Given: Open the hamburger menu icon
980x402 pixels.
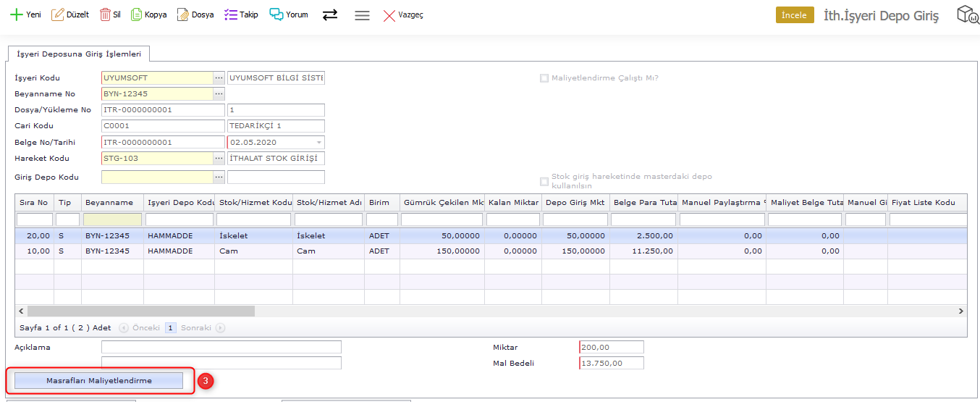Looking at the screenshot, I should pyautogui.click(x=363, y=15).
